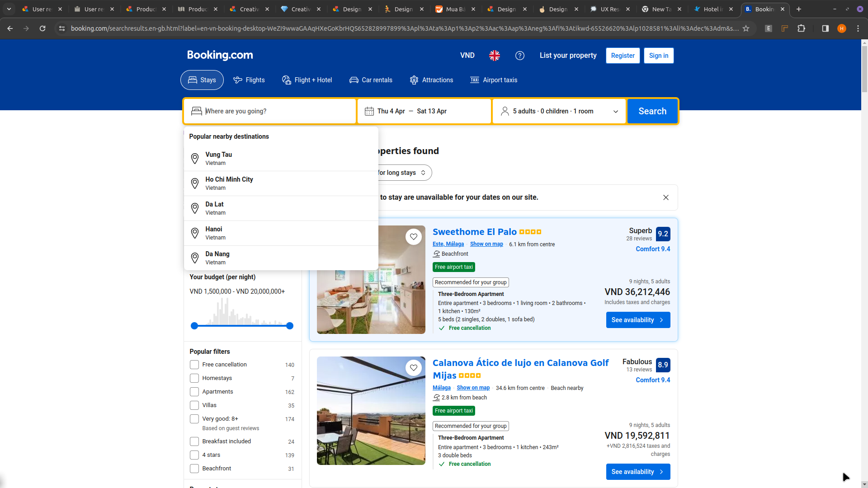868x488 pixels.
Task: Switch to the Flights tab
Action: (249, 80)
